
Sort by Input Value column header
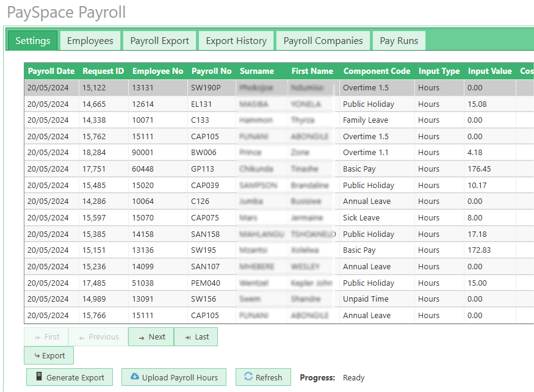click(489, 71)
